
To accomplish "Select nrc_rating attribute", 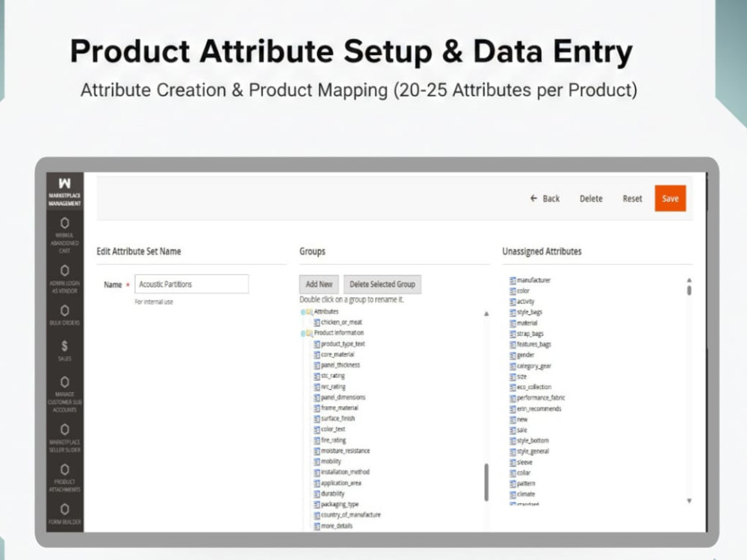I will [329, 387].
